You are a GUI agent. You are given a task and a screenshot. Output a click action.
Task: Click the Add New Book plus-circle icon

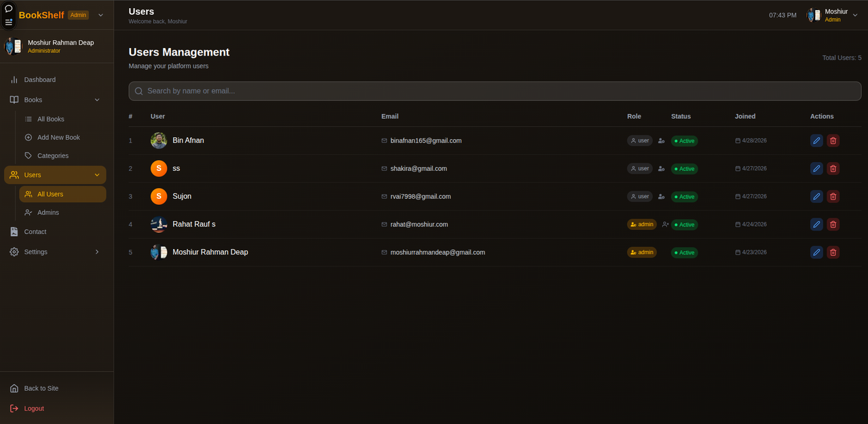(29, 137)
